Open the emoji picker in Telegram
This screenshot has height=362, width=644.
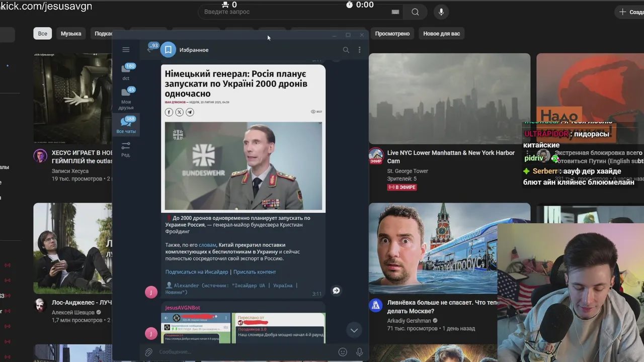pos(343,352)
